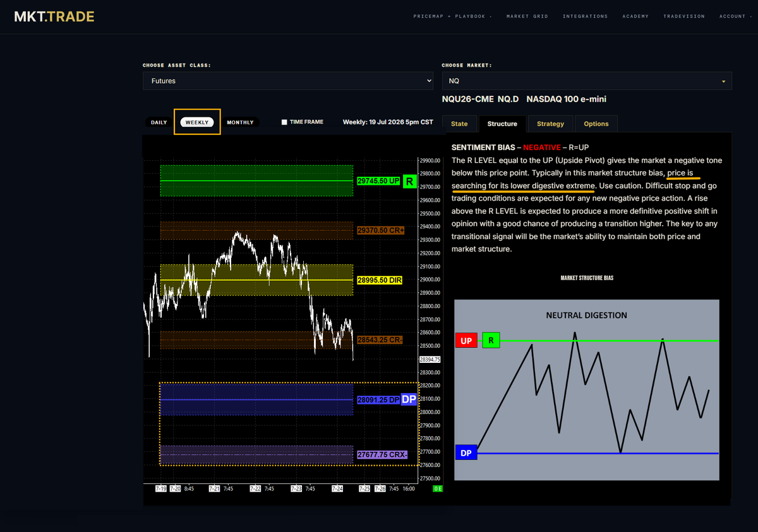
Task: Click the green indicator at chart bottom-right
Action: [437, 489]
